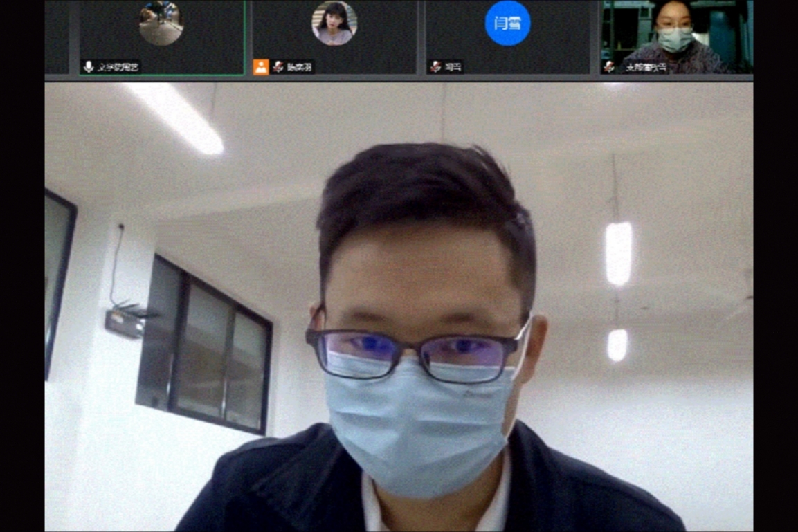Click muted mic icon on masked woman's video tile
Image resolution: width=798 pixels, height=532 pixels.
[x=609, y=67]
